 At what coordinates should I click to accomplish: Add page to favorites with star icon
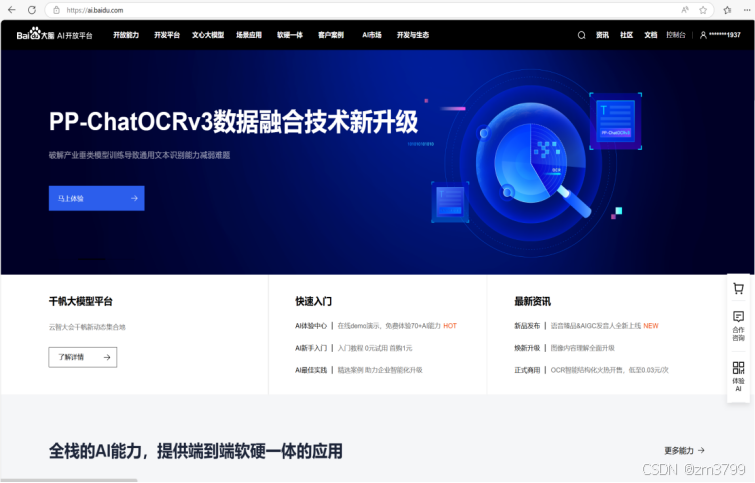pyautogui.click(x=703, y=10)
